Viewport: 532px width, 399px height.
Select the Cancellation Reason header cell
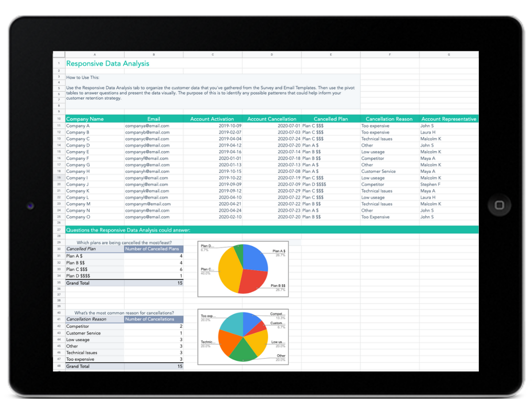click(389, 119)
